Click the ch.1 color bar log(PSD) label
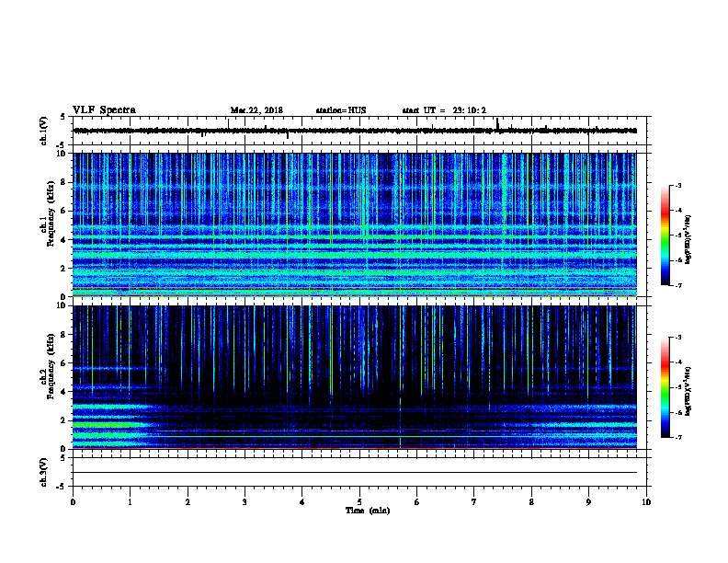This screenshot has height=563, width=728. 688,239
